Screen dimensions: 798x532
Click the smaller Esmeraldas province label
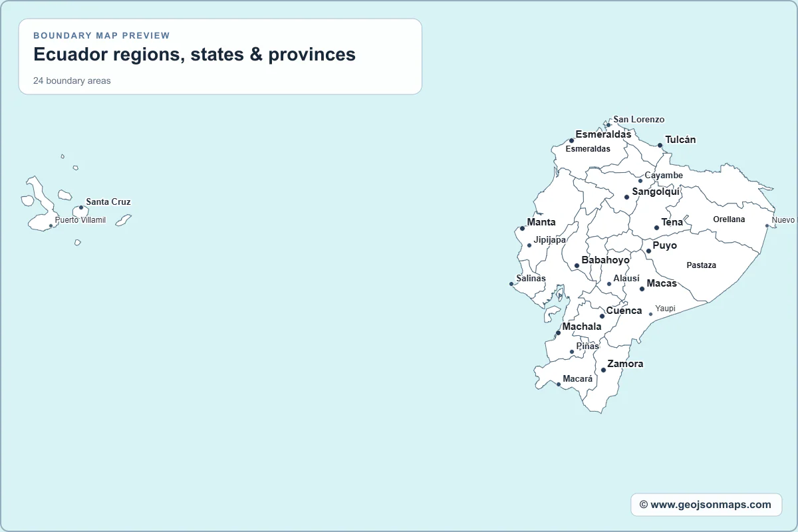[x=588, y=149]
